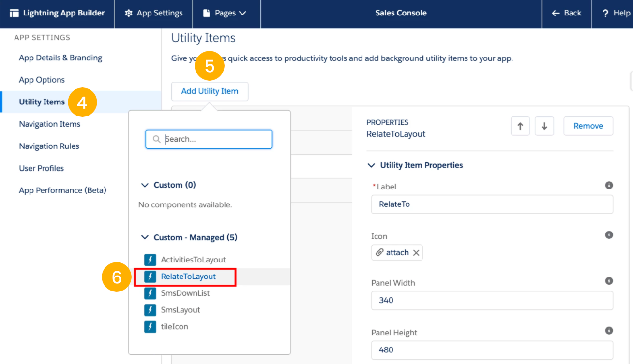The width and height of the screenshot is (633, 364).
Task: Click the up arrow in Properties panel
Action: tap(520, 126)
